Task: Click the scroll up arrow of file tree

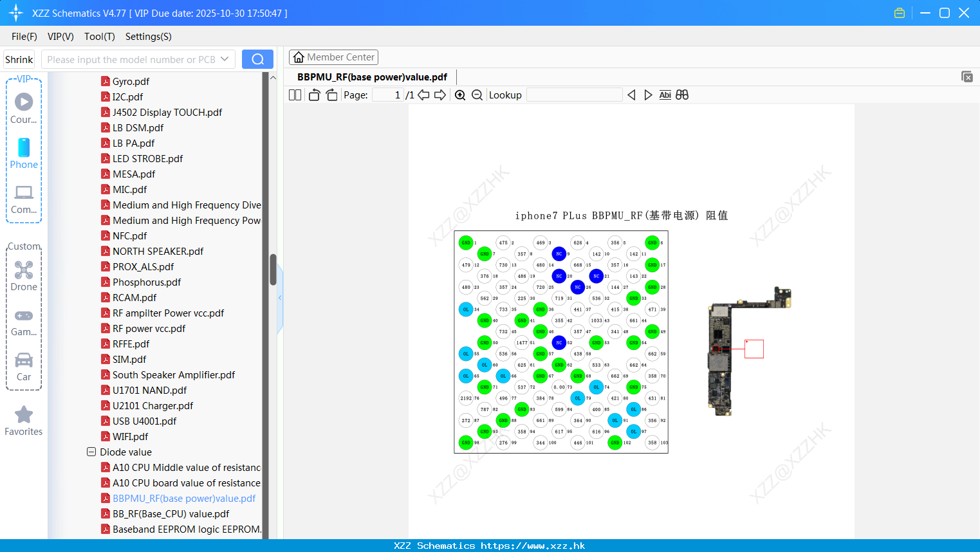Action: tap(273, 78)
